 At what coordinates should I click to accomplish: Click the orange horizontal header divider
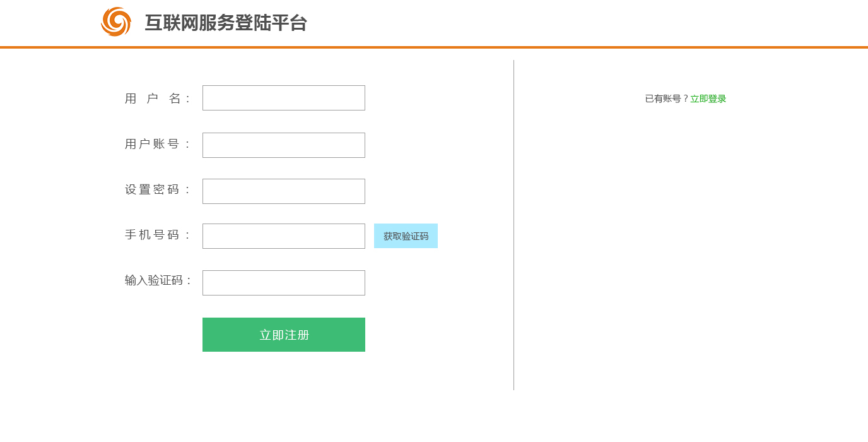pyautogui.click(x=434, y=47)
